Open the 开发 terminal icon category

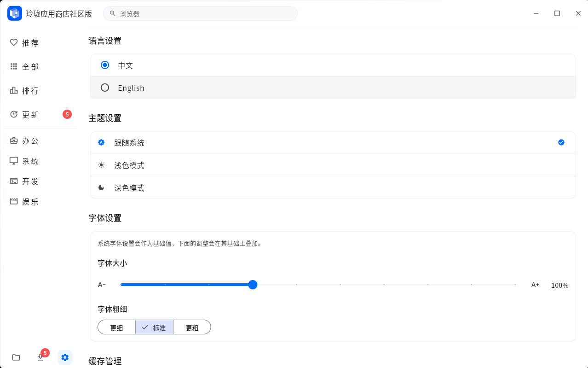pos(14,181)
